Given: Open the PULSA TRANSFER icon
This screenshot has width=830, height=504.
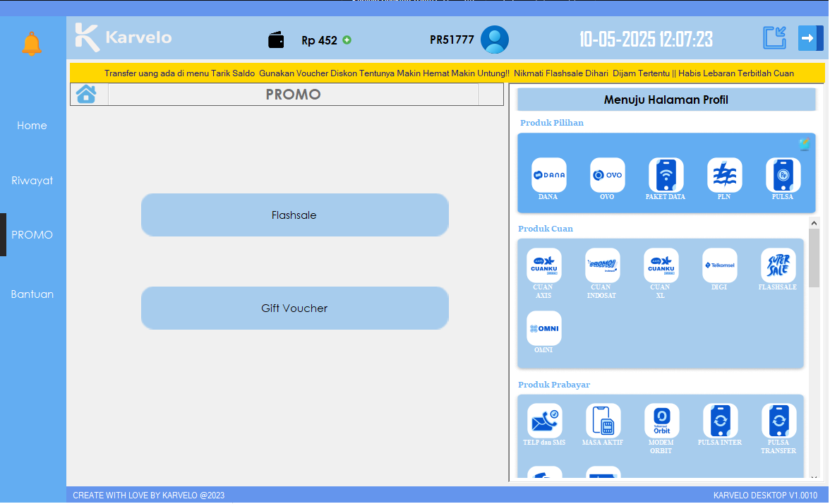Looking at the screenshot, I should 778,421.
